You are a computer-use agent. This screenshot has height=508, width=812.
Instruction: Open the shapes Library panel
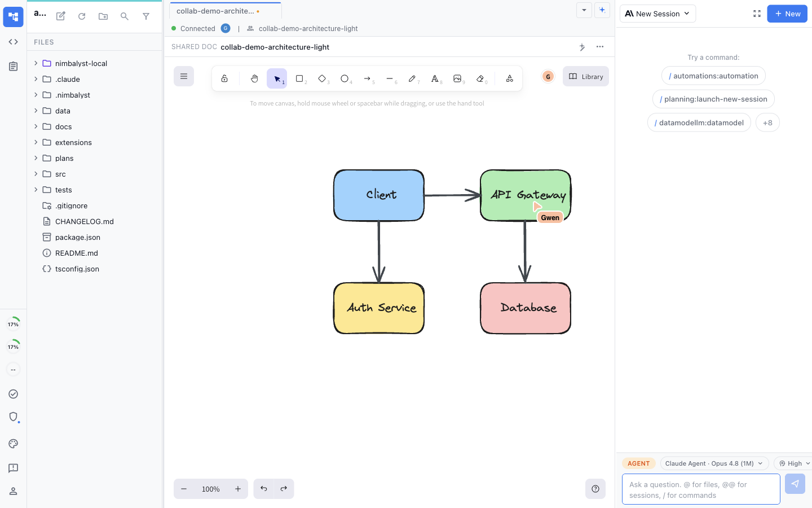[x=586, y=76]
